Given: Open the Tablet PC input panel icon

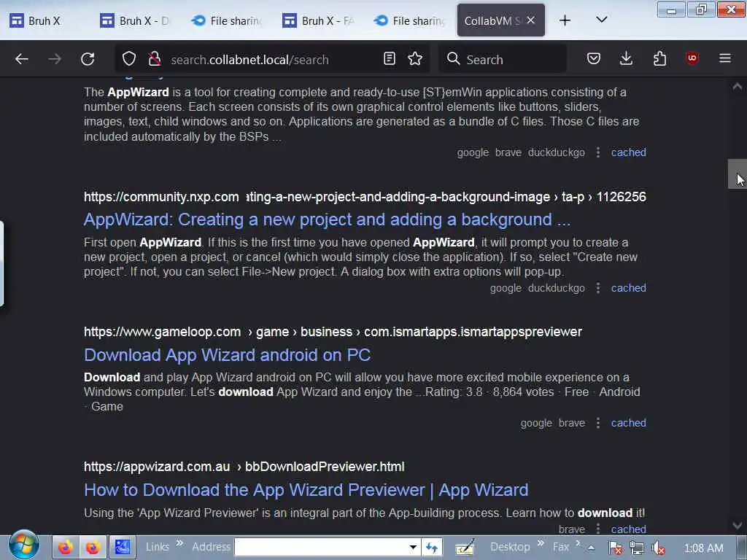Looking at the screenshot, I should [465, 548].
